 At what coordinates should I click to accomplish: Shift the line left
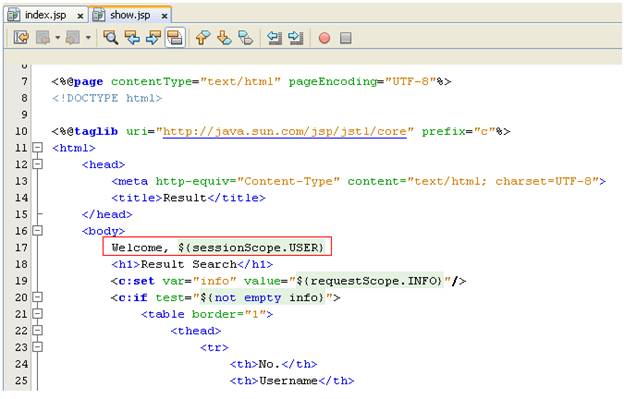274,38
